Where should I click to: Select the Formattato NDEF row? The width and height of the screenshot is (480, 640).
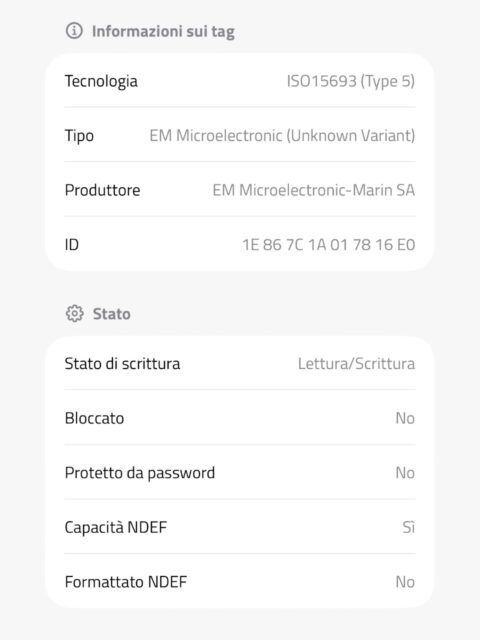pos(240,582)
